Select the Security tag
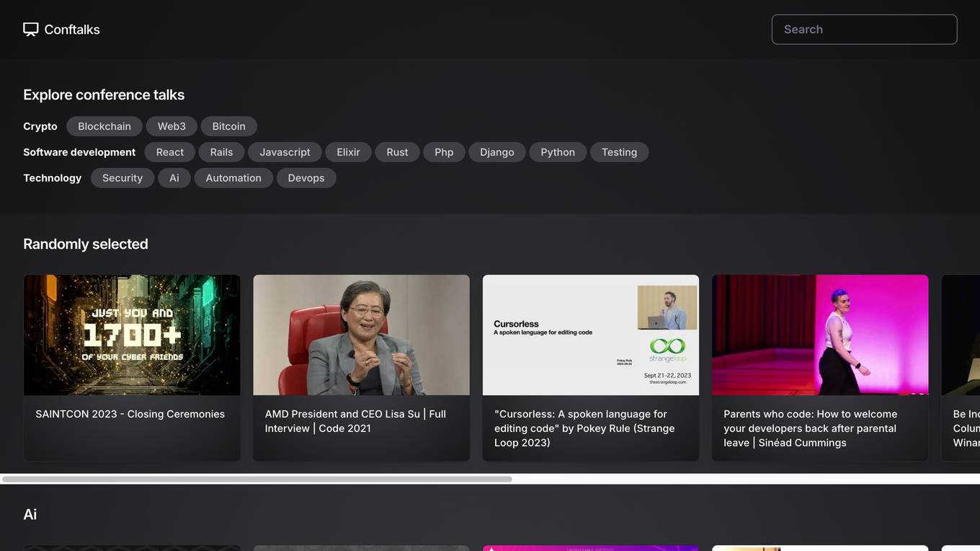980x551 pixels. [x=122, y=178]
